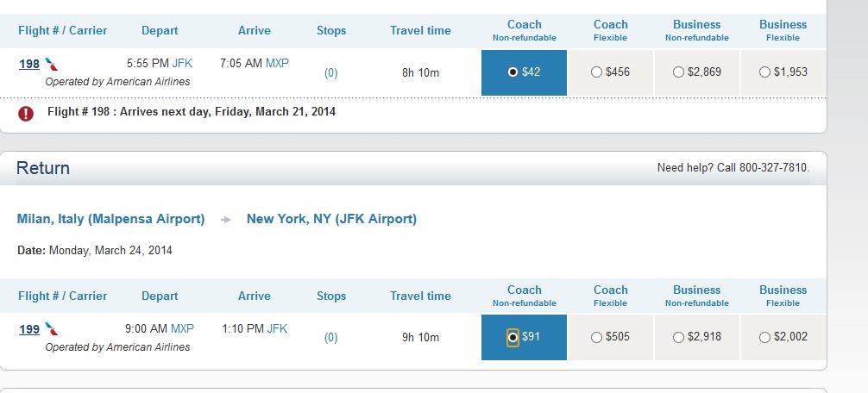Open flight 198 details link
This screenshot has height=393, width=868.
tap(29, 64)
